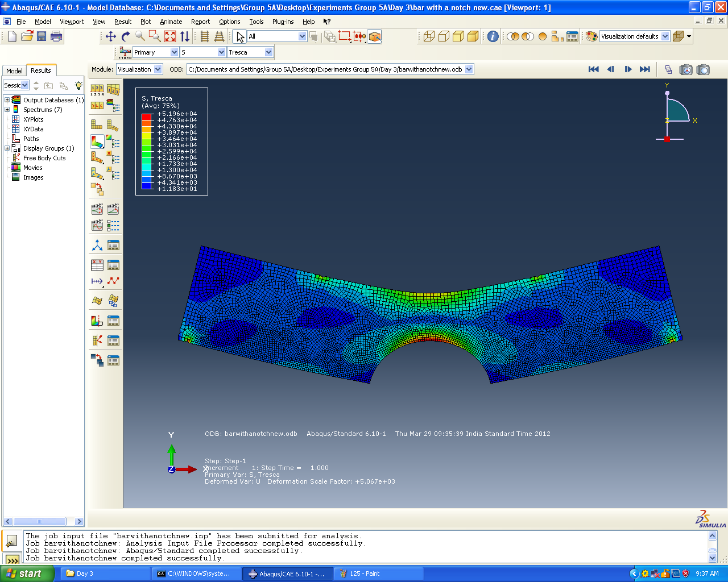This screenshot has width=728, height=582.
Task: Set wireframe render style
Action: point(429,36)
